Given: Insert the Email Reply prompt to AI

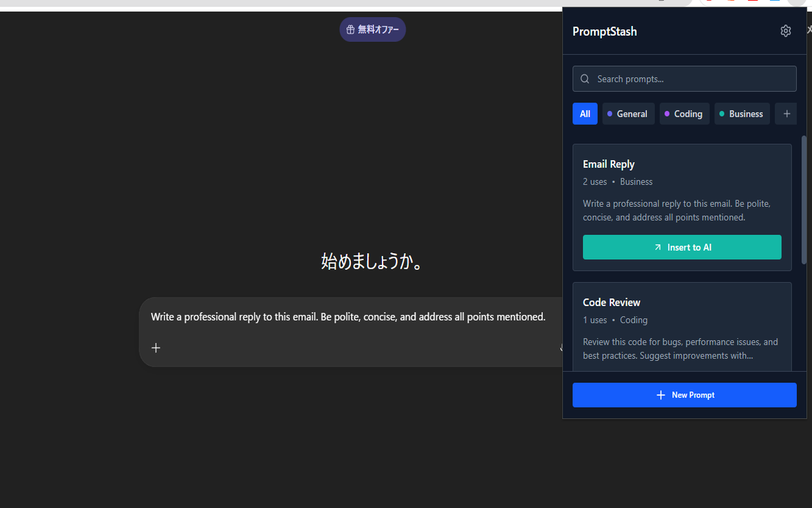Looking at the screenshot, I should pos(682,247).
